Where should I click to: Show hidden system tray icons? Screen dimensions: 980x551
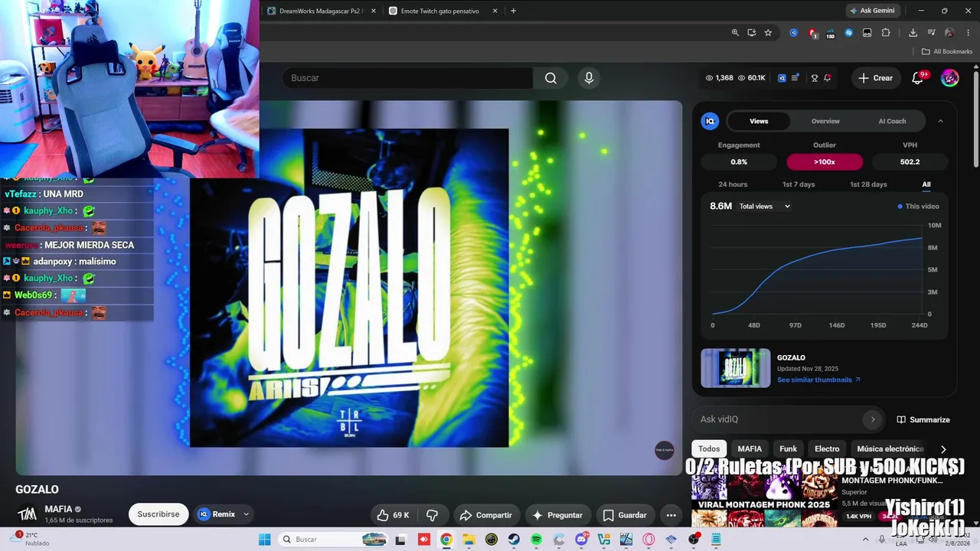pyautogui.click(x=865, y=540)
